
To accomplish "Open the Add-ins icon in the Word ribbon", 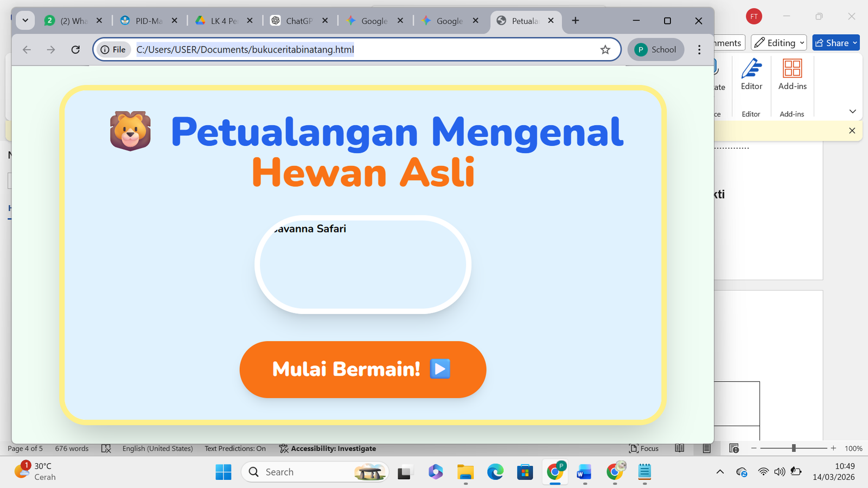I will pos(792,75).
